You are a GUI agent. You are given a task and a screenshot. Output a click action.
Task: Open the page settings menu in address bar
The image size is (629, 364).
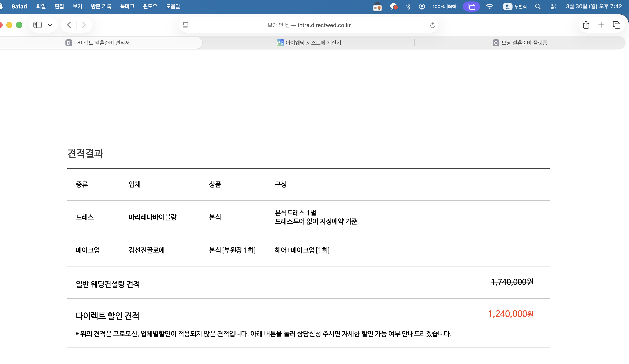186,25
